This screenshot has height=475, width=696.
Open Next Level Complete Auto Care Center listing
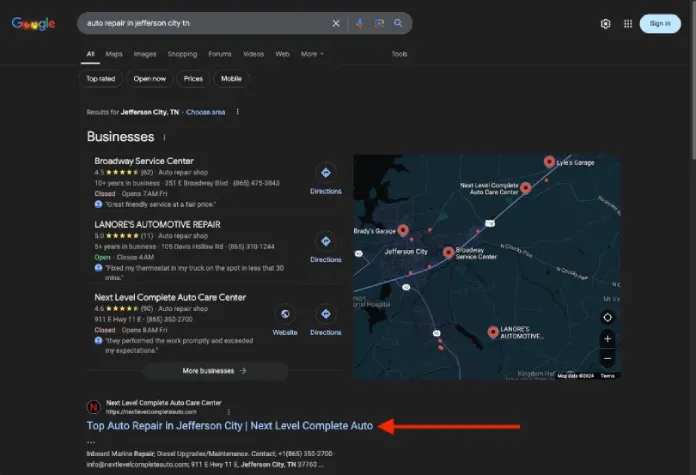[170, 297]
